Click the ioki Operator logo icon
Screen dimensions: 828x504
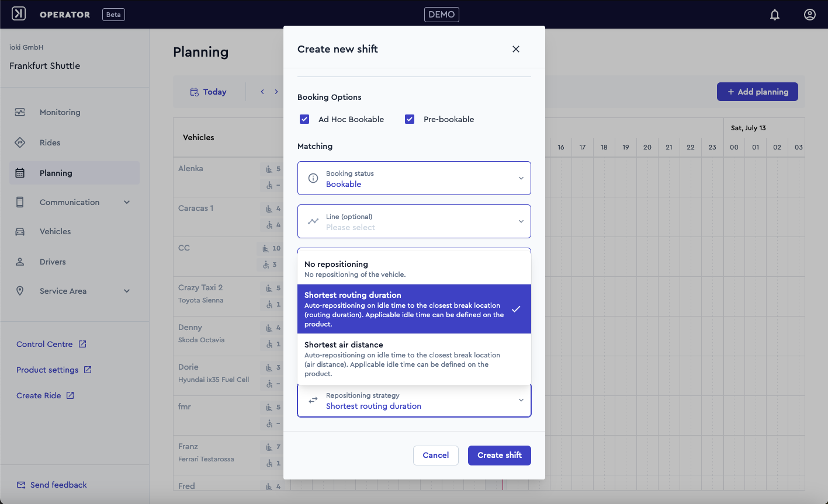(19, 14)
